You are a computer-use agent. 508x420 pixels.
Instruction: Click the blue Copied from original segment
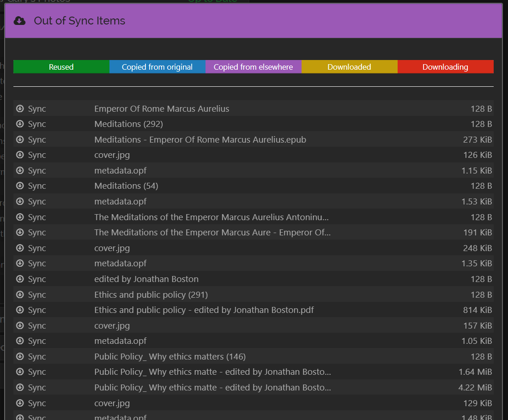click(157, 67)
